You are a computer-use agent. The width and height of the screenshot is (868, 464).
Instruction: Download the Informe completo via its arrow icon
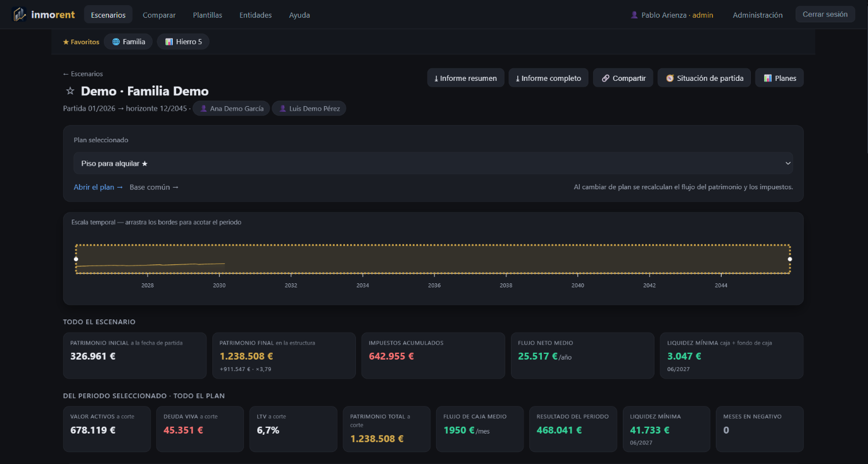tap(518, 78)
